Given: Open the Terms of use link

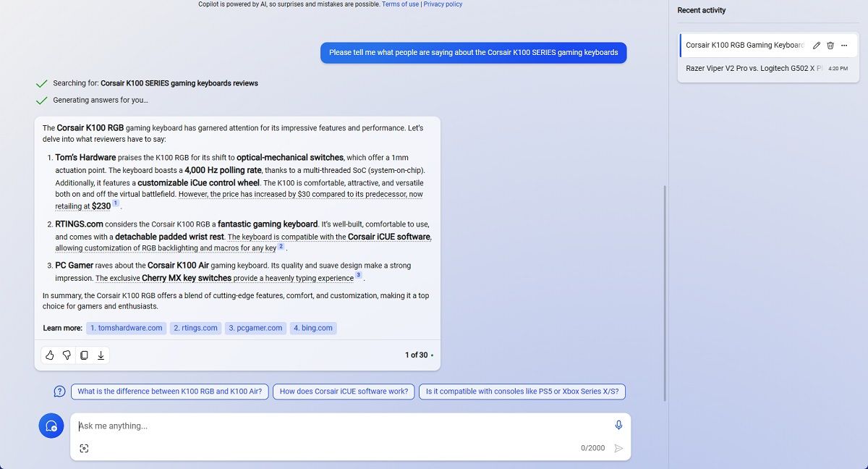Looking at the screenshot, I should click(400, 4).
